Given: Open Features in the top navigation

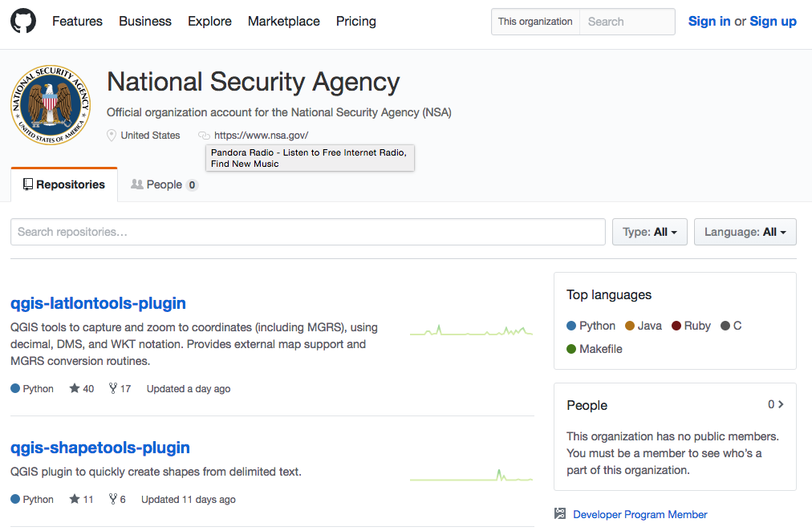Looking at the screenshot, I should pyautogui.click(x=77, y=21).
